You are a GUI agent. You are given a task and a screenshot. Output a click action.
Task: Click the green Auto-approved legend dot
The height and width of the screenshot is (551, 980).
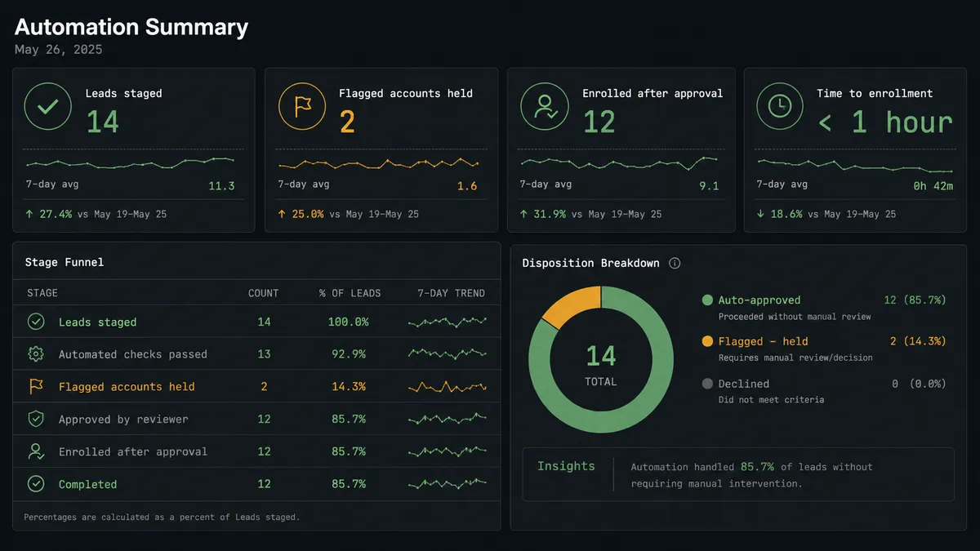point(707,300)
